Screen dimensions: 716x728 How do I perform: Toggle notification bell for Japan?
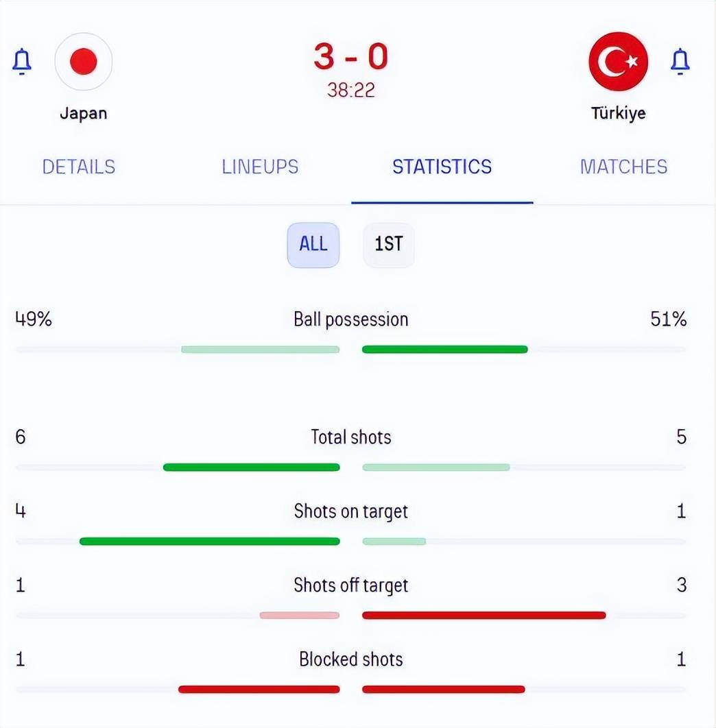(22, 61)
